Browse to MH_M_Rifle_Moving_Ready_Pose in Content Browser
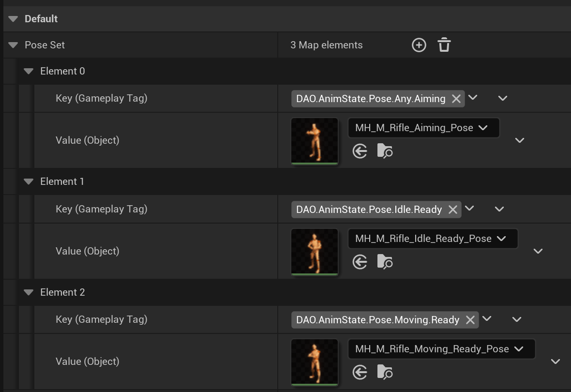This screenshot has width=571, height=392. [385, 372]
